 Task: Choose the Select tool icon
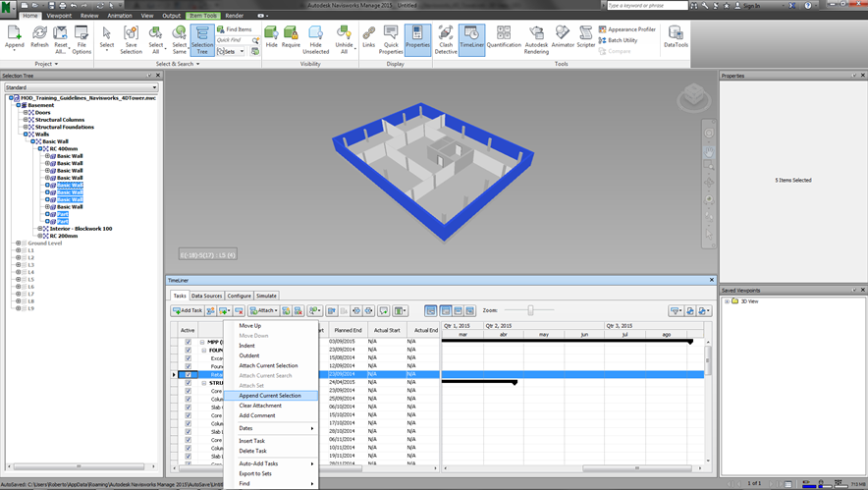[107, 38]
